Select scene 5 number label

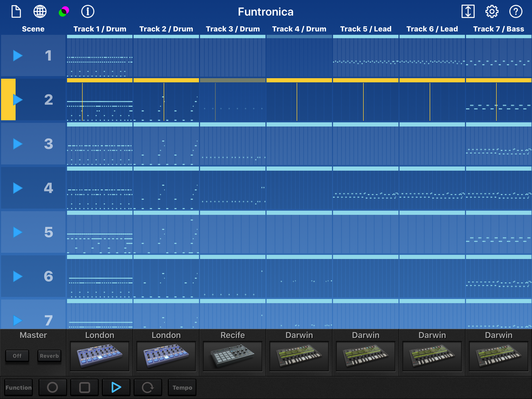pyautogui.click(x=49, y=232)
